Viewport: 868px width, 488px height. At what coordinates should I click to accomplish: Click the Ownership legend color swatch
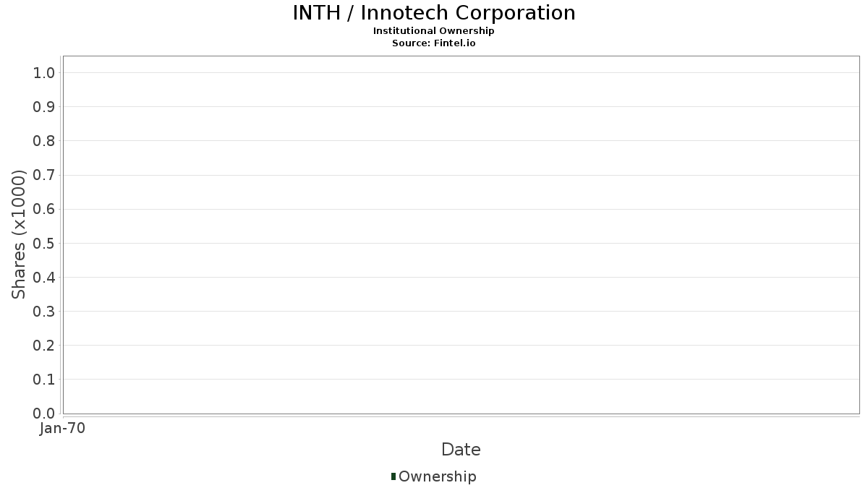393,476
